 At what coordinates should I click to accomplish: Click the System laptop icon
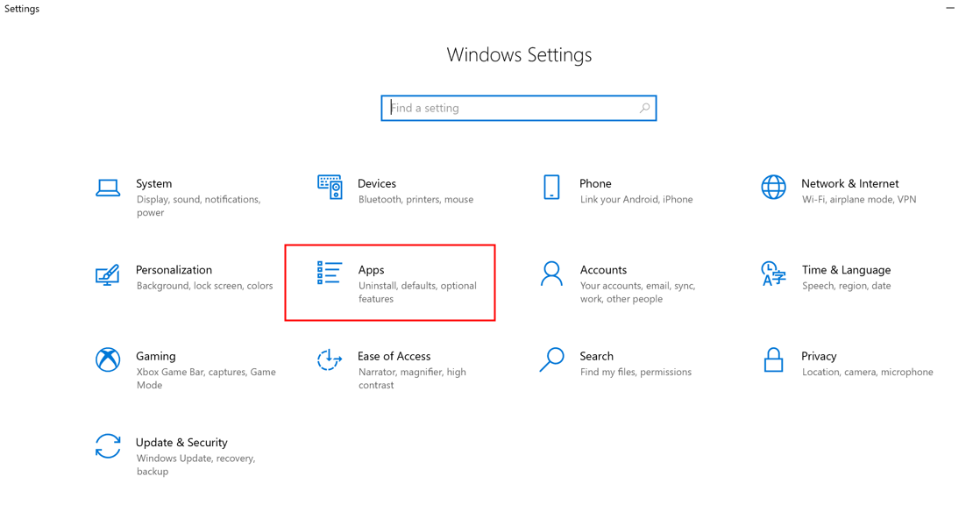click(108, 188)
